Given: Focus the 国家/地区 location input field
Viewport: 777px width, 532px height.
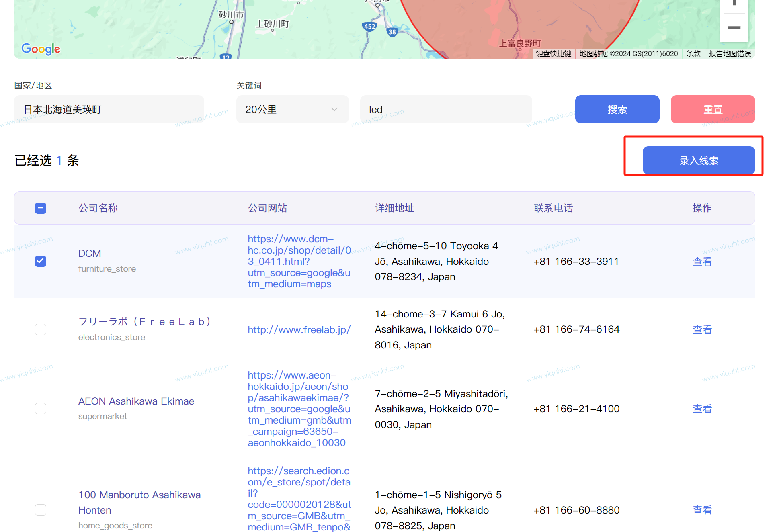Looking at the screenshot, I should (x=109, y=109).
